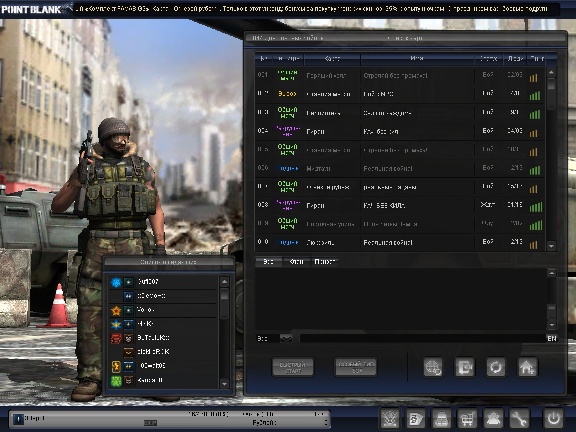Open the pyramid-shaped icon in bottom bar
Screen dimensions: 576x432
tap(493, 418)
